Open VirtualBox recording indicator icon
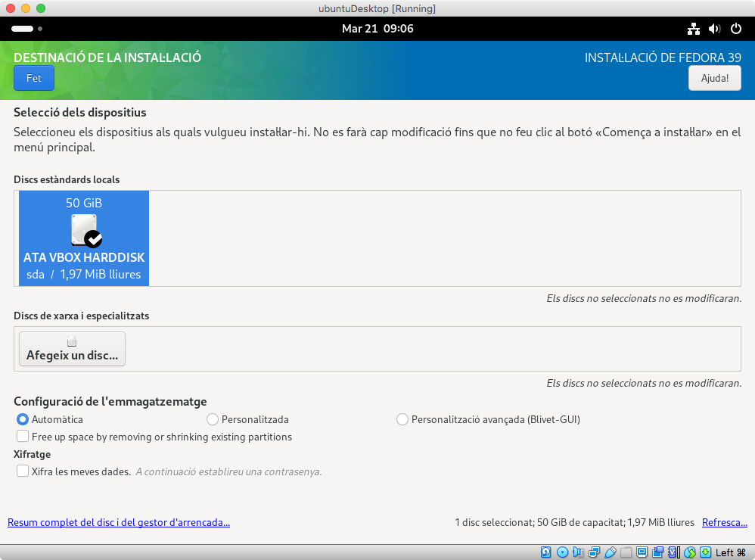 657,552
